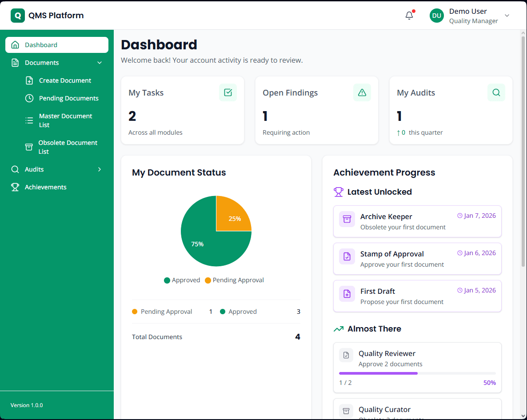Open the notifications bell
This screenshot has height=420, width=527.
[x=409, y=16]
